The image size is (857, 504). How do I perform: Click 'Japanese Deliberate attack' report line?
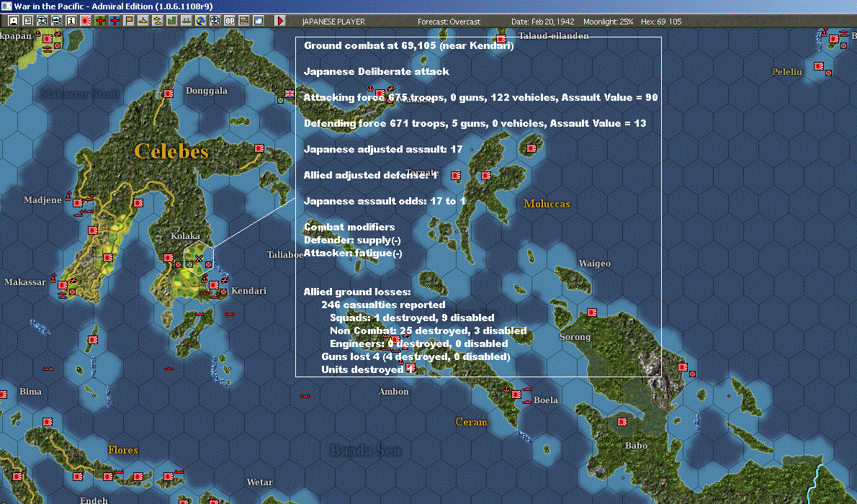[377, 71]
